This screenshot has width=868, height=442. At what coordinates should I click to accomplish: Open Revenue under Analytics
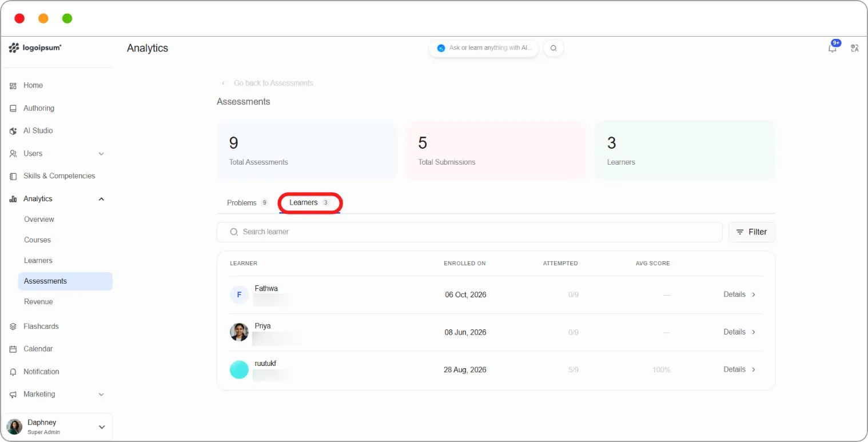(x=38, y=302)
